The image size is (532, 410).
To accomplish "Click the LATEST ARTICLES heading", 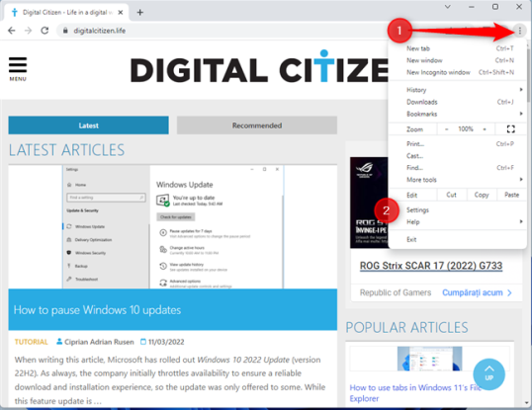I will [66, 150].
